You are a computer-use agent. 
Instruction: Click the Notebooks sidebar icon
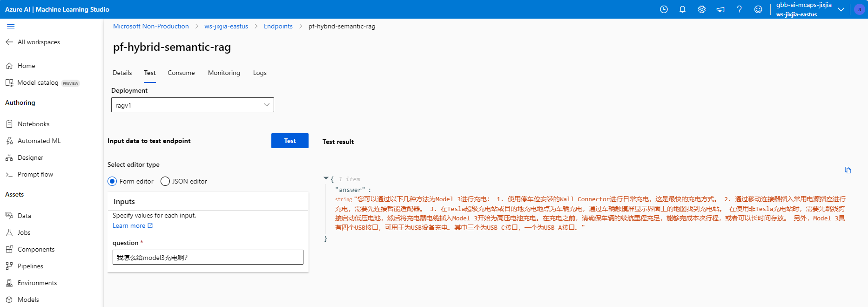9,124
